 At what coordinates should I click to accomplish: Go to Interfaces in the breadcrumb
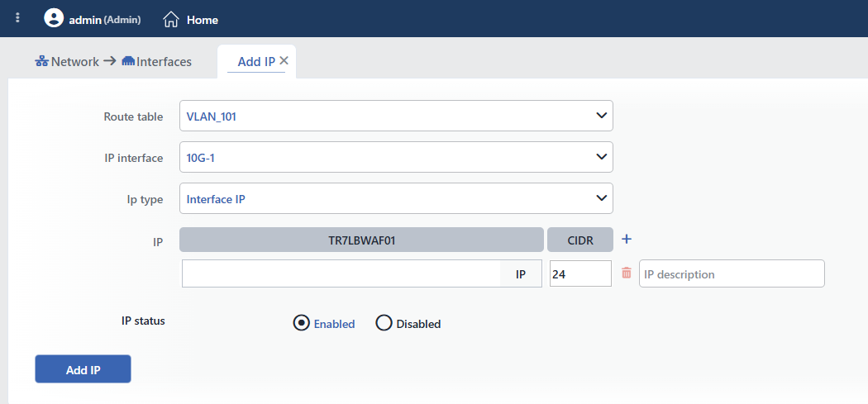click(164, 61)
